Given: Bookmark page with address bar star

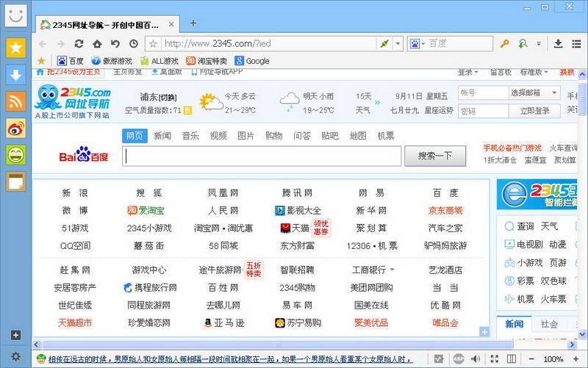Looking at the screenshot, I should point(153,43).
